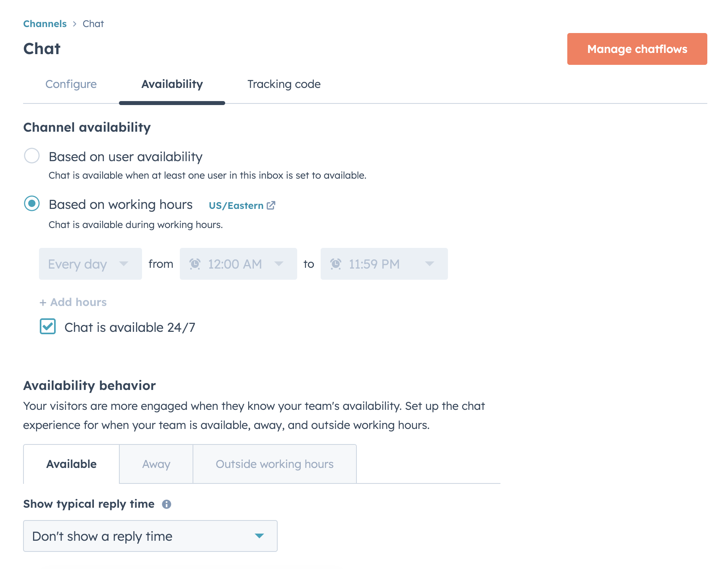Click the info icon beside typical reply time

click(x=167, y=504)
